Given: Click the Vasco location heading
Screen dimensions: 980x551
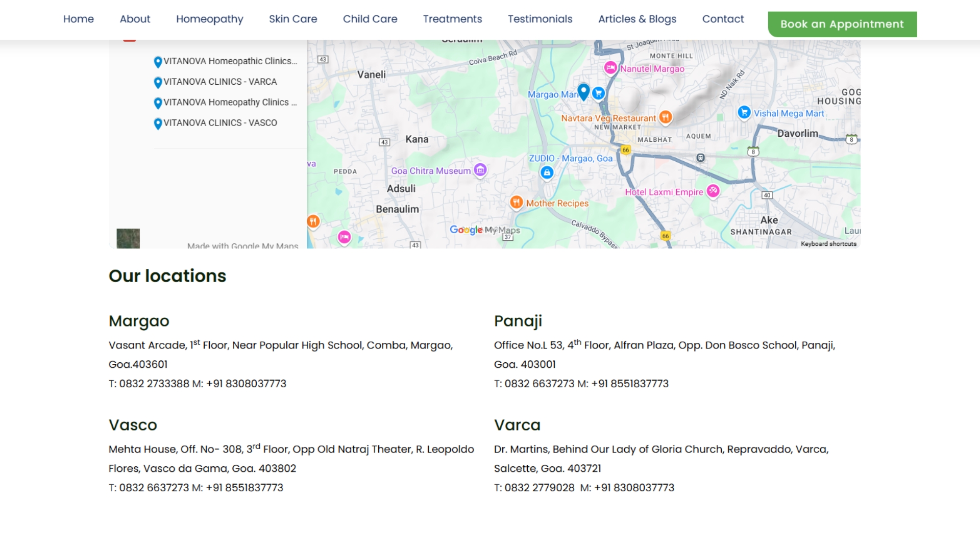Looking at the screenshot, I should click(x=133, y=425).
